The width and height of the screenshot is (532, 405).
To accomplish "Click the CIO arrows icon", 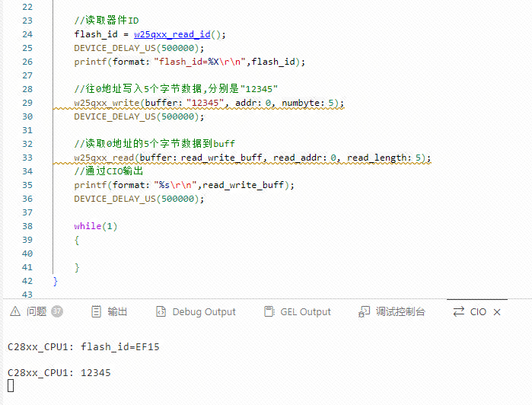I will coord(459,311).
